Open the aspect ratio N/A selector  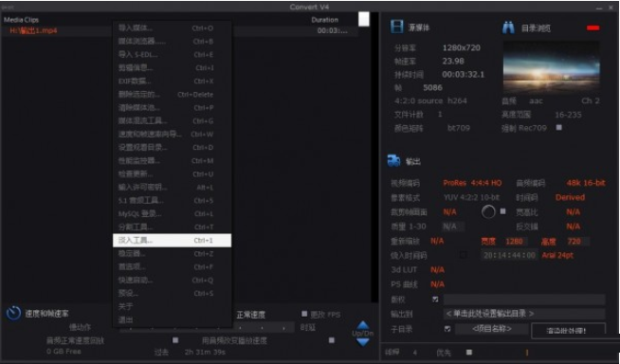(573, 211)
